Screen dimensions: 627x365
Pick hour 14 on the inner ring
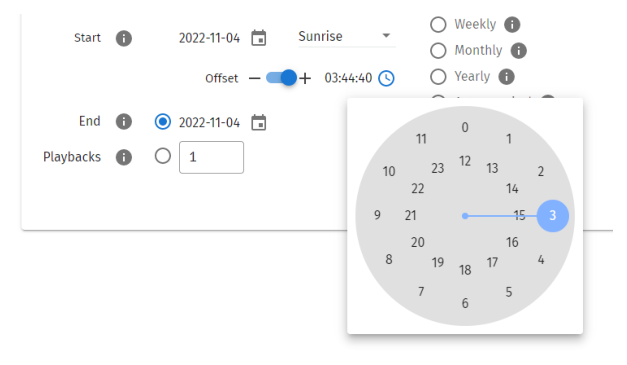pyautogui.click(x=512, y=189)
